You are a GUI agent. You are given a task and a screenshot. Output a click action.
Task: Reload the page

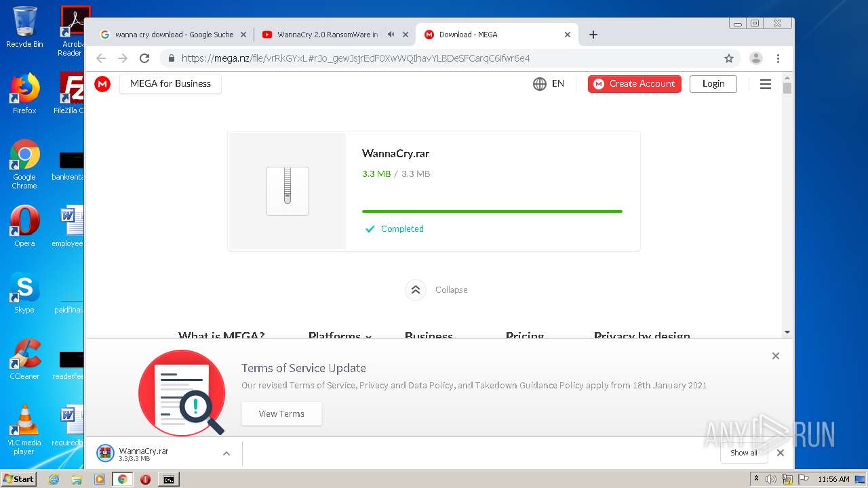pyautogui.click(x=144, y=58)
